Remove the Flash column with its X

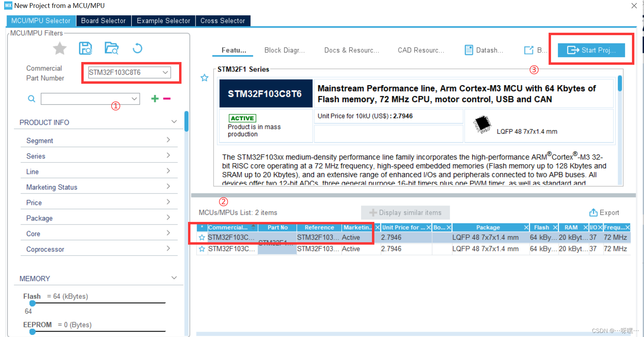(x=555, y=227)
